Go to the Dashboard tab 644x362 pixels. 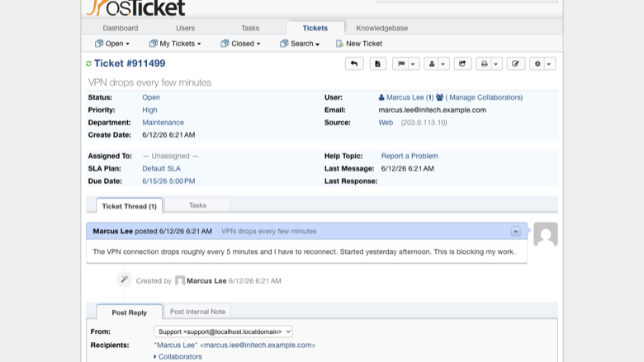(121, 28)
